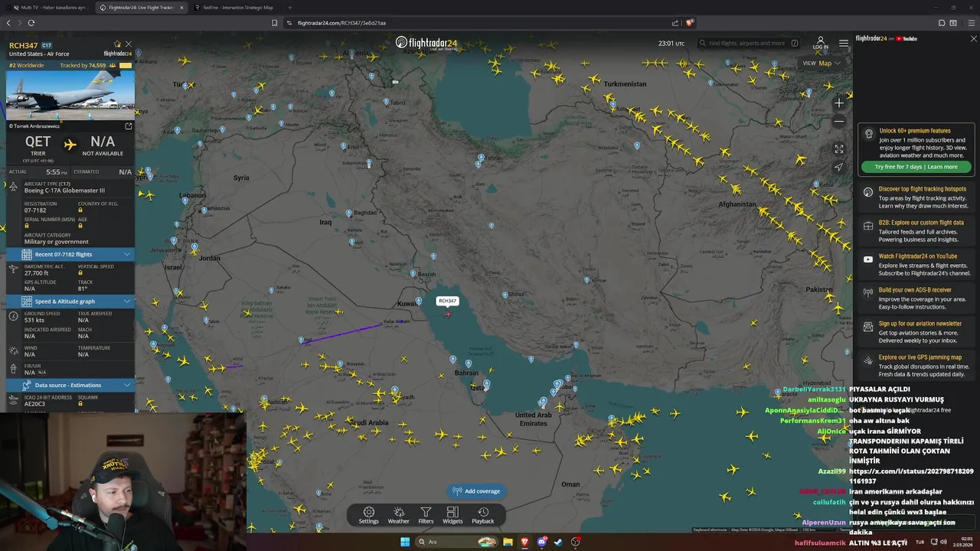Image resolution: width=980 pixels, height=551 pixels.
Task: Click the Find flights search field
Action: pos(747,43)
